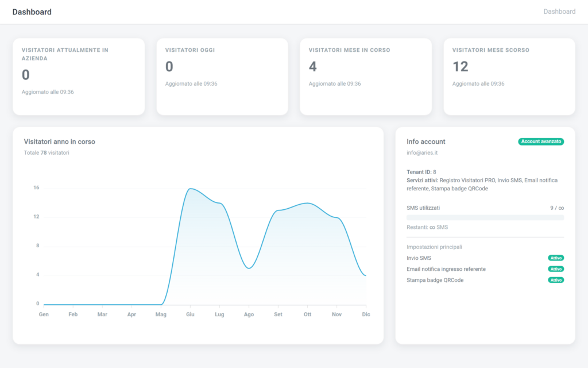Open the Visitatori attualmente in azienda card
Image resolution: width=588 pixels, height=368 pixels.
point(79,76)
